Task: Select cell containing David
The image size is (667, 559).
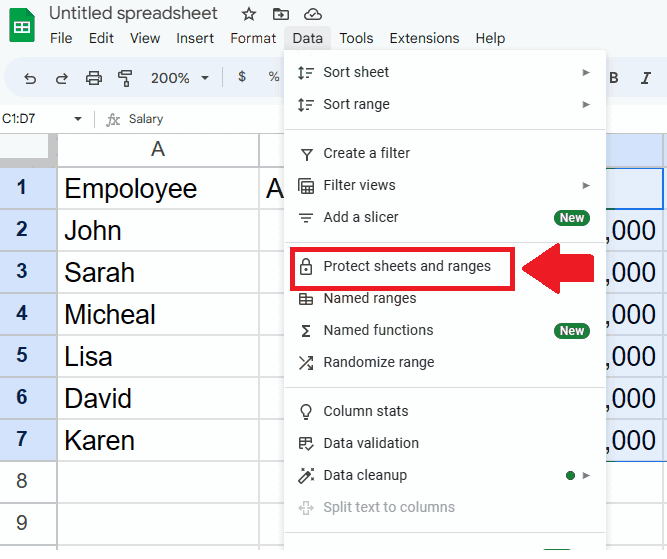Action: [158, 398]
